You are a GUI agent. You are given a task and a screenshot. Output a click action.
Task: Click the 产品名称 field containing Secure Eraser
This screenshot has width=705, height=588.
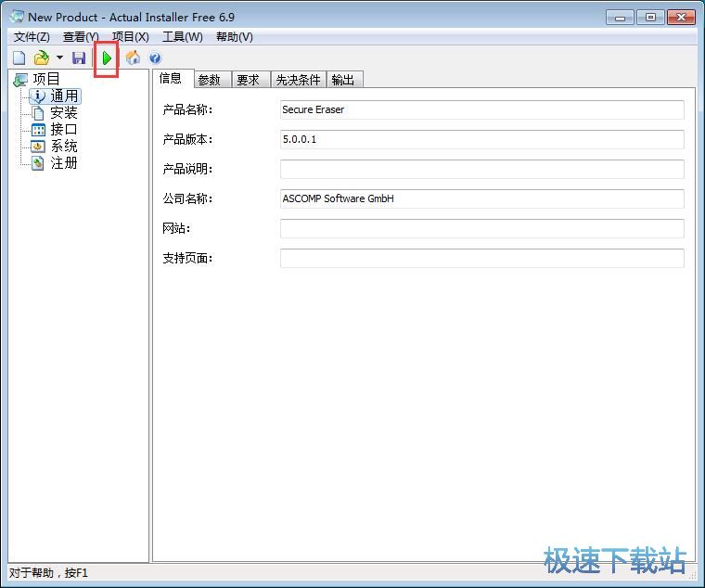click(x=482, y=109)
